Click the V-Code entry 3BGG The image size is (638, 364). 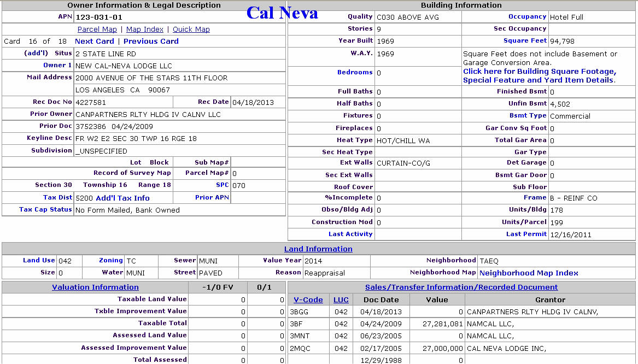tap(299, 312)
